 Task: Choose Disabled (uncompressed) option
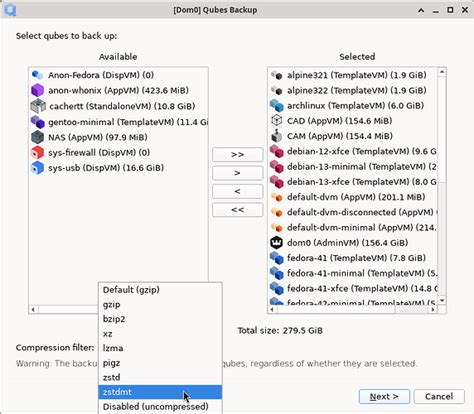pyautogui.click(x=160, y=407)
